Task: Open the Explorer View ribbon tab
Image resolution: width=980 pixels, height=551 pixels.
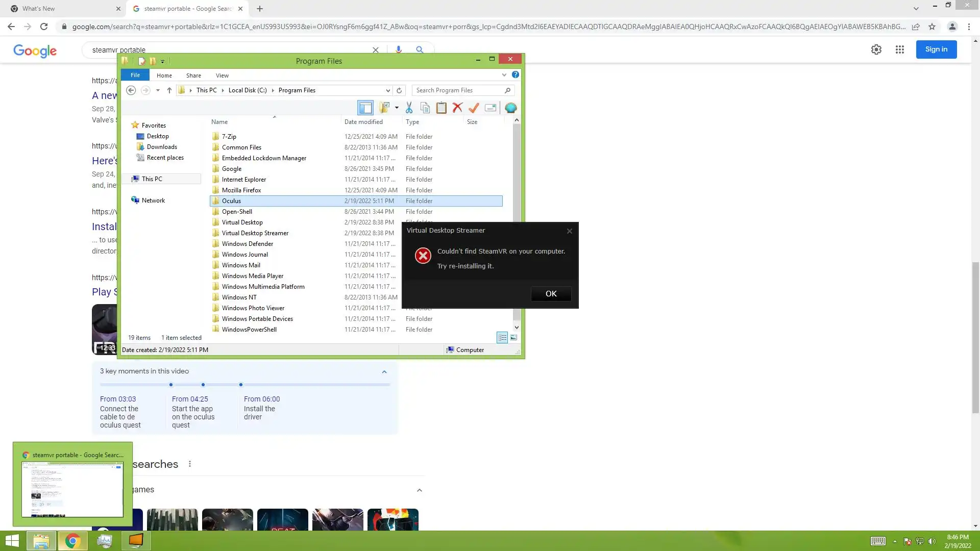Action: pyautogui.click(x=222, y=75)
